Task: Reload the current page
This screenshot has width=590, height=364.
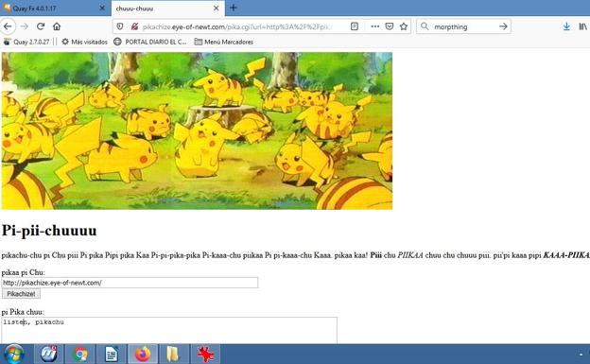Action: pos(41,26)
